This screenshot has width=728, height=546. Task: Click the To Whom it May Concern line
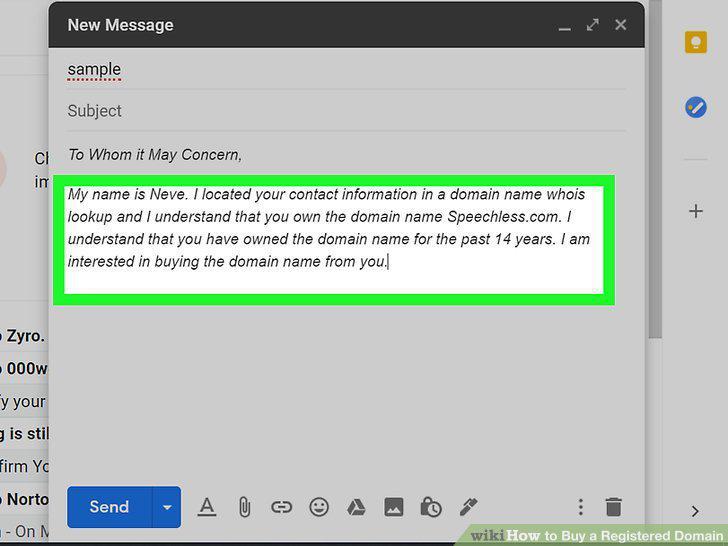pyautogui.click(x=155, y=155)
